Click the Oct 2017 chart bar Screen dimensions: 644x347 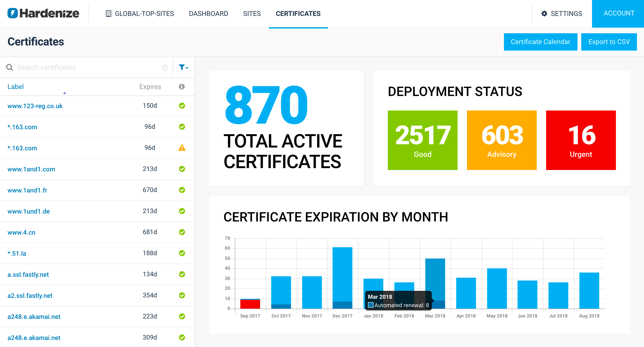[x=281, y=292]
